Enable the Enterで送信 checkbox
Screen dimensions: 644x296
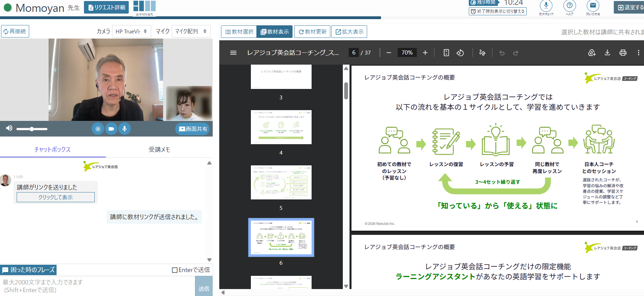point(175,270)
